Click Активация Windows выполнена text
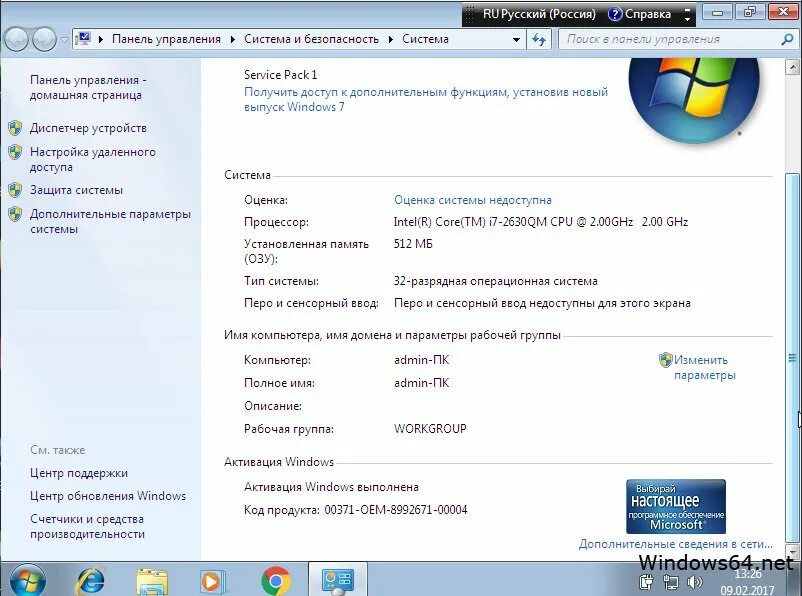The height and width of the screenshot is (596, 802). pos(331,487)
